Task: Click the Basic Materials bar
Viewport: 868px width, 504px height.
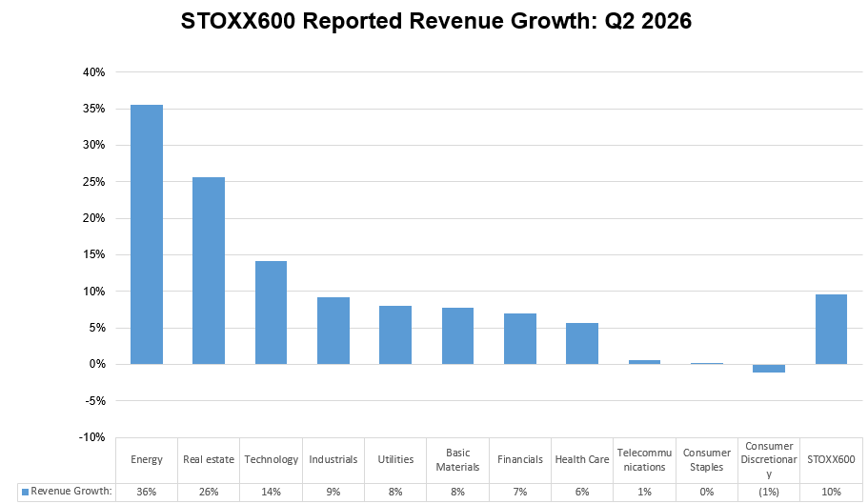Action: click(457, 335)
